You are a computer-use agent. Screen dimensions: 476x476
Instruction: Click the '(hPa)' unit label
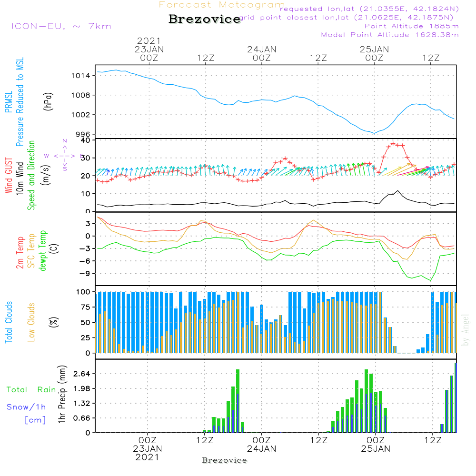(x=48, y=102)
